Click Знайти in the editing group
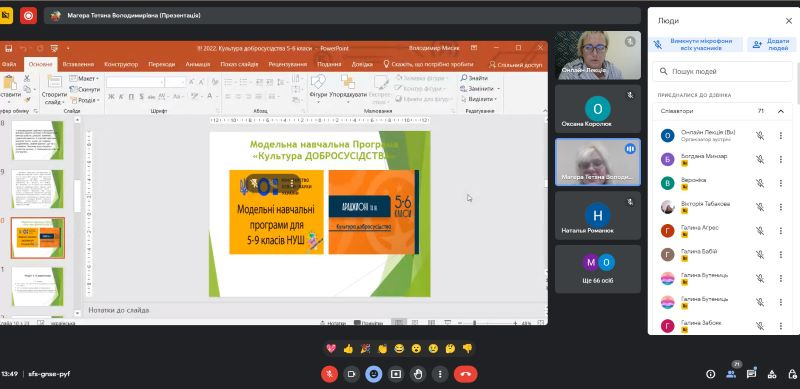This screenshot has width=800, height=389. (x=474, y=78)
